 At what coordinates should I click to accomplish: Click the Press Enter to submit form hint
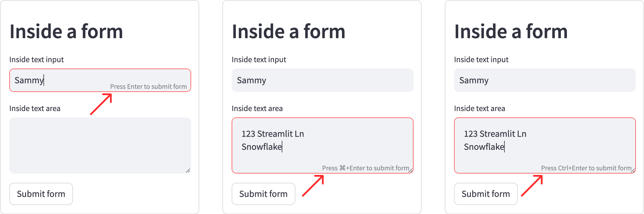coord(149,86)
